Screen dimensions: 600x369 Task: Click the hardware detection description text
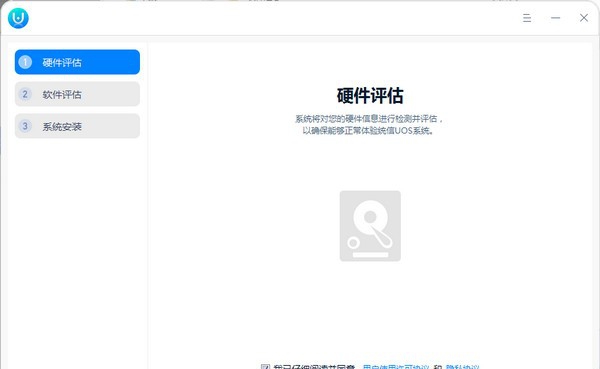369,125
